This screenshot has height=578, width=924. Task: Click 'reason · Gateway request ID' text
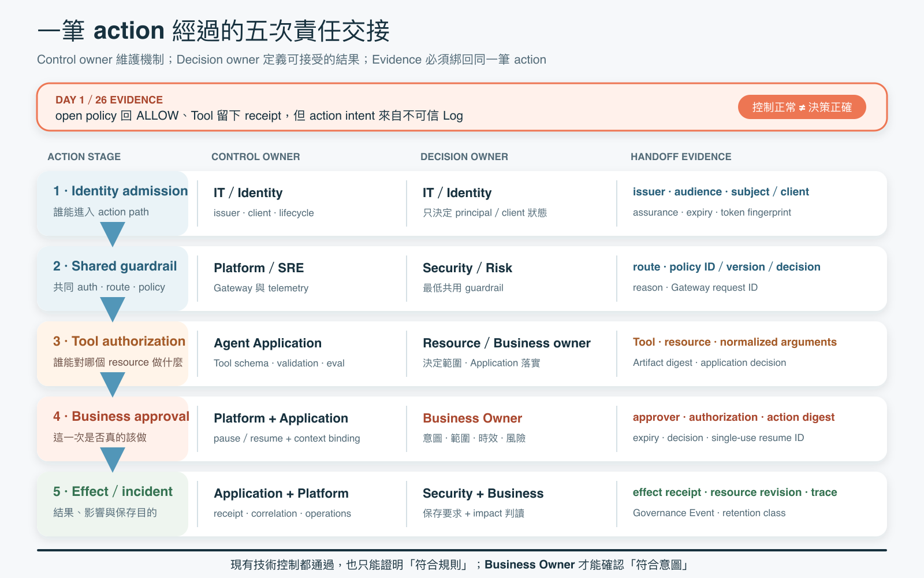[695, 288]
